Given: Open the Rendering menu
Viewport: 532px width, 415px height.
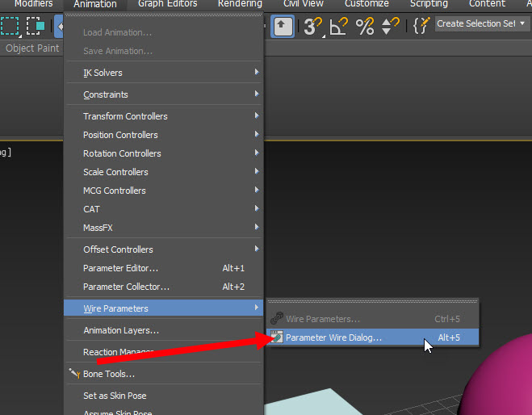Looking at the screenshot, I should 240,4.
